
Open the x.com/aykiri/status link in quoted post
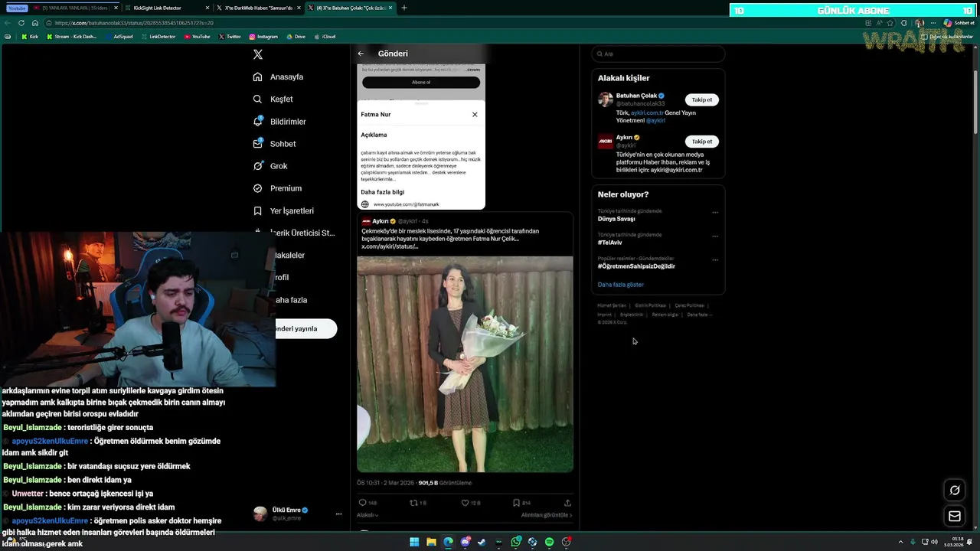click(390, 246)
